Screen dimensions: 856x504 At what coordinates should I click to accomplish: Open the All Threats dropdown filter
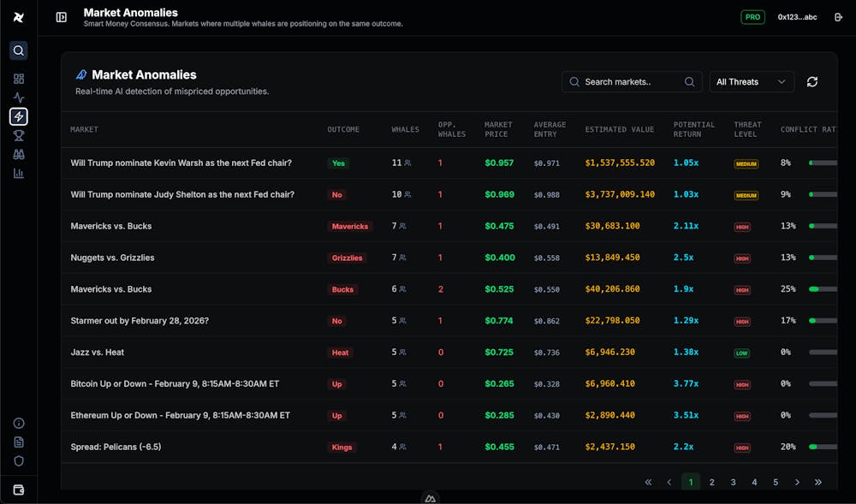tap(751, 81)
